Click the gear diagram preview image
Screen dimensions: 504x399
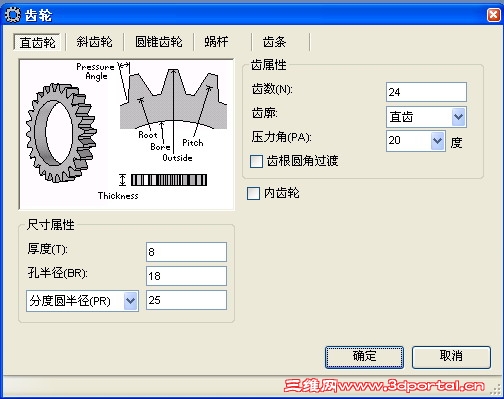pos(127,134)
